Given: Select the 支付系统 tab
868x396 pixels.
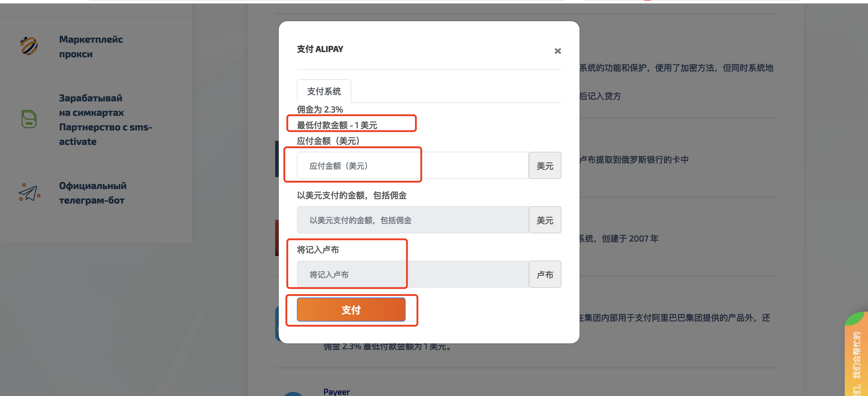Looking at the screenshot, I should 324,91.
